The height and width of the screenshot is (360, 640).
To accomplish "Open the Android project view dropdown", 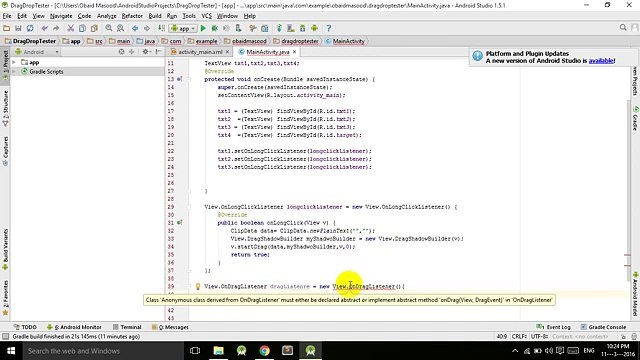I will coord(37,52).
